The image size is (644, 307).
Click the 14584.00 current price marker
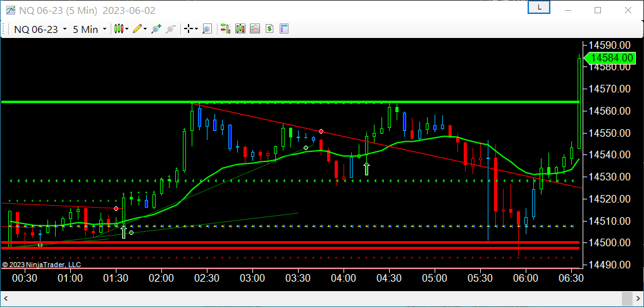[609, 58]
